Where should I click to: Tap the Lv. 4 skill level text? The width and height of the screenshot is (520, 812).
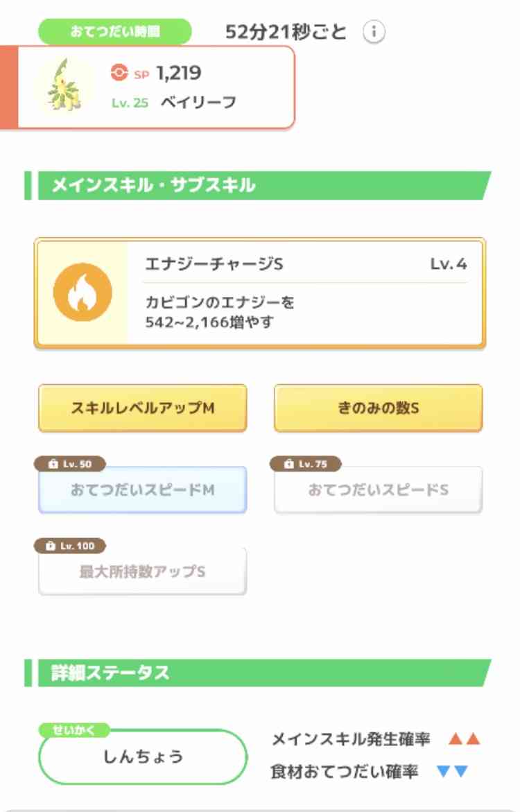click(449, 264)
